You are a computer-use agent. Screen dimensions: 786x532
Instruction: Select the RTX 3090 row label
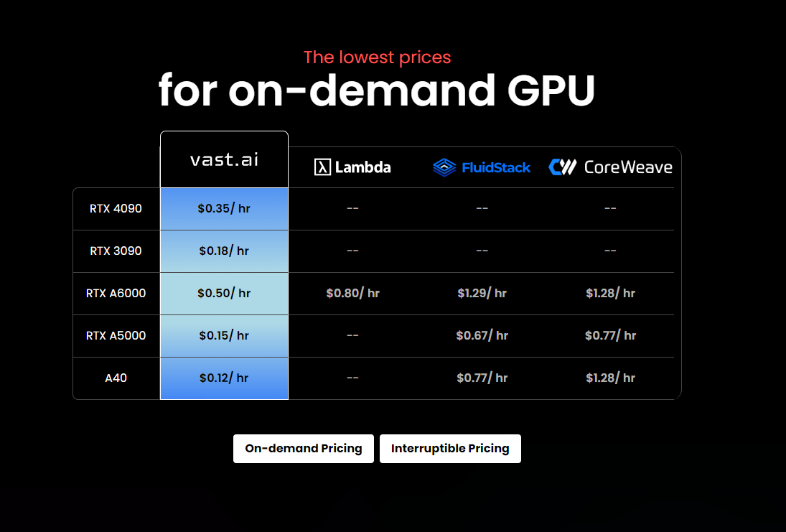(115, 251)
